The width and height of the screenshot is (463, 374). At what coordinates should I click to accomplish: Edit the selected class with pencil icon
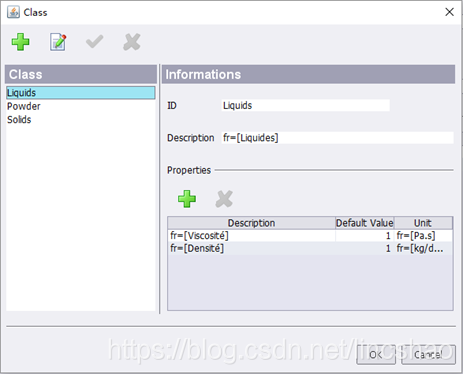(x=58, y=42)
